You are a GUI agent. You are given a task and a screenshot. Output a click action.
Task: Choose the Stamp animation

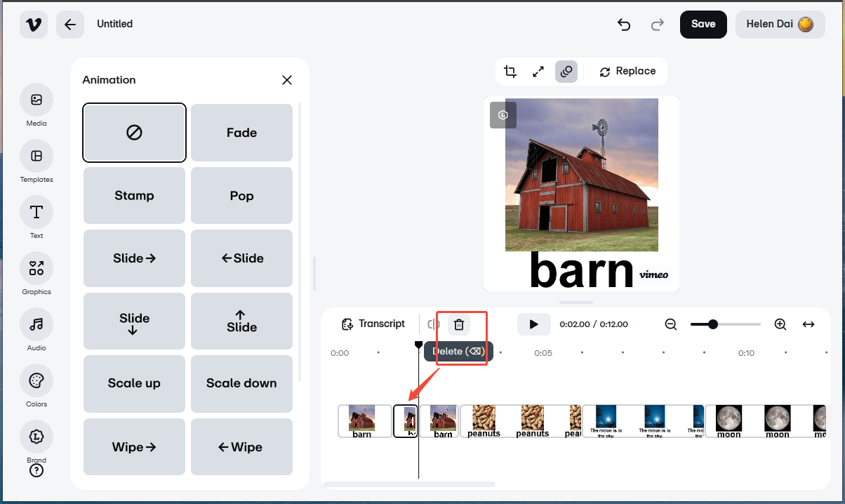(x=134, y=195)
